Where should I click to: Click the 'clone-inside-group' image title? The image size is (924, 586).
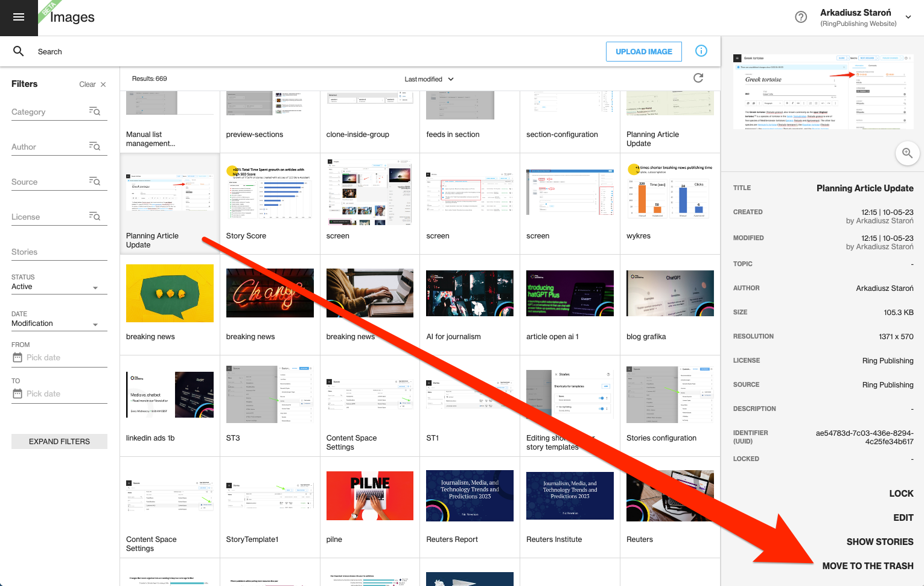click(x=358, y=135)
